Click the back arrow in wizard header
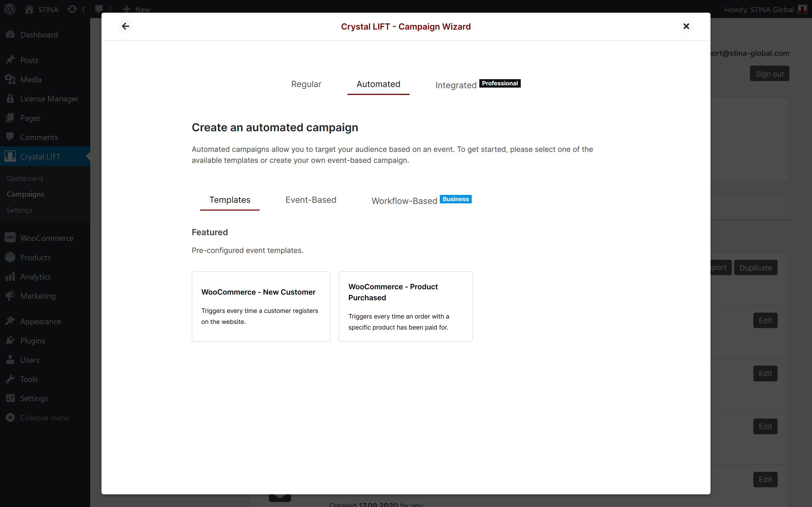 (x=125, y=26)
